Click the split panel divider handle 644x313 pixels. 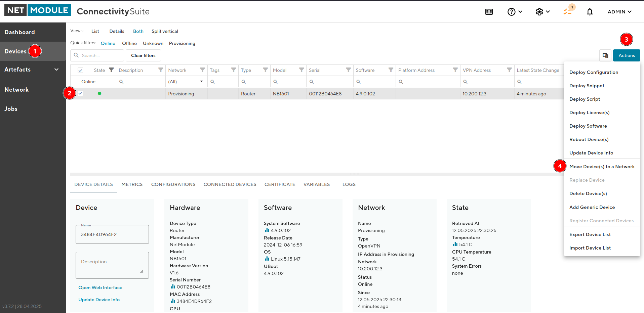pyautogui.click(x=355, y=174)
